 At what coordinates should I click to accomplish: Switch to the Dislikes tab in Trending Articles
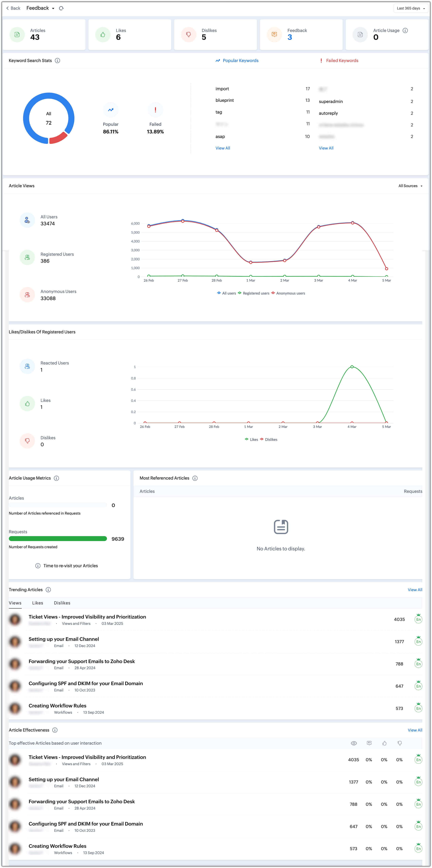pyautogui.click(x=62, y=603)
